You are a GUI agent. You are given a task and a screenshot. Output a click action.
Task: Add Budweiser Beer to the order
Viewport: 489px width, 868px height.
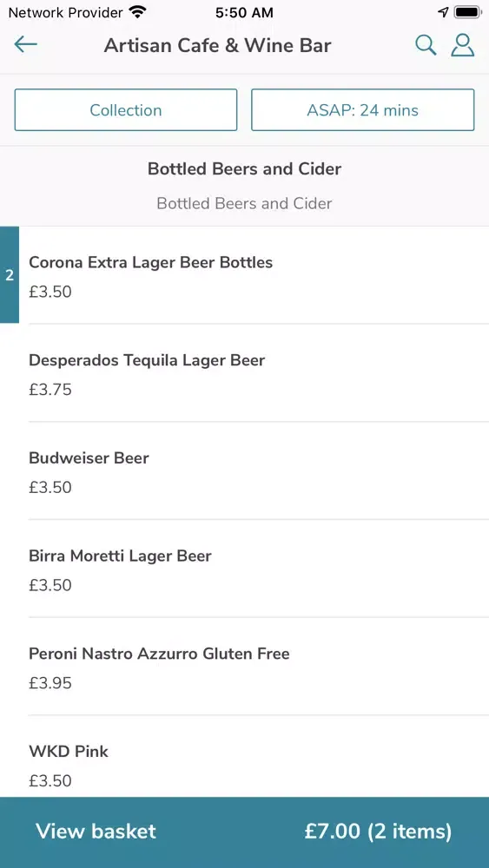point(244,471)
